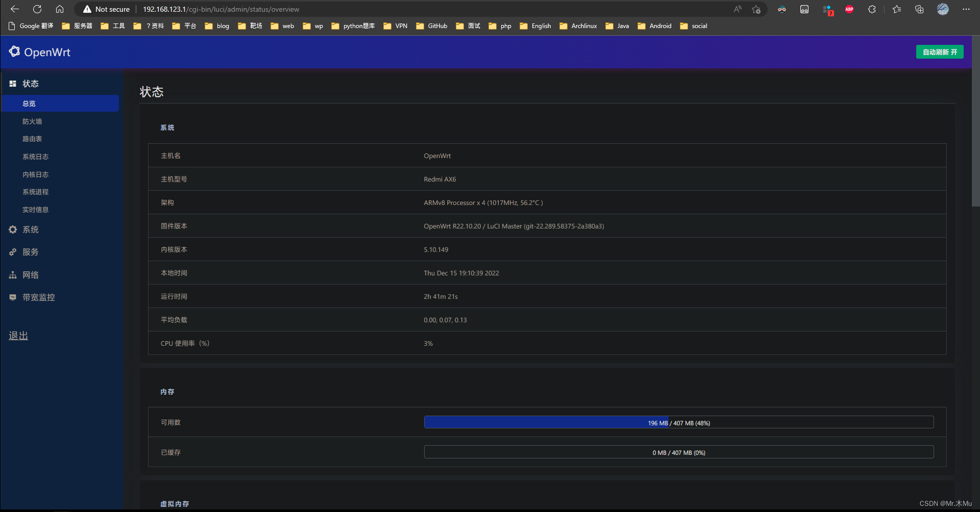Open the 实时信息 page

[x=35, y=209]
